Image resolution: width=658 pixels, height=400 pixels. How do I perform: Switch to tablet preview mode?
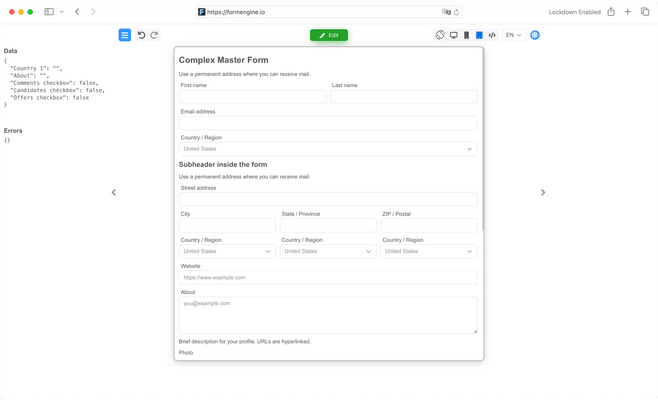point(479,35)
